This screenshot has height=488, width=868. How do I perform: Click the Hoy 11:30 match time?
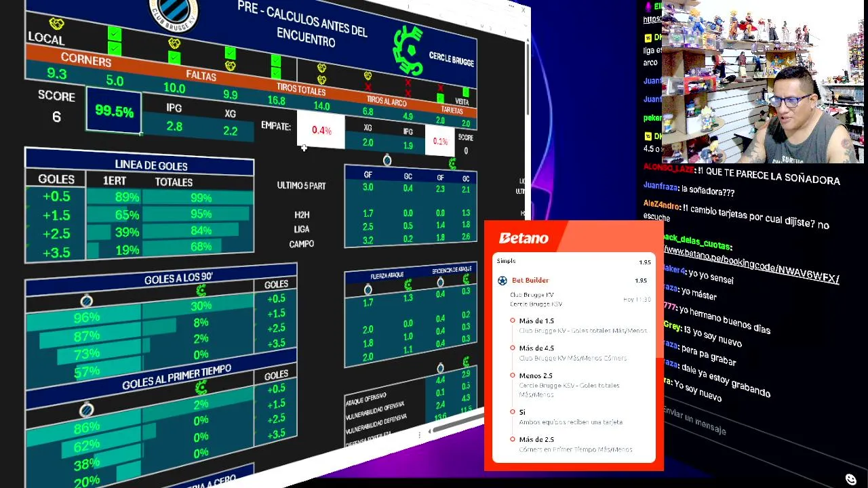pyautogui.click(x=637, y=299)
